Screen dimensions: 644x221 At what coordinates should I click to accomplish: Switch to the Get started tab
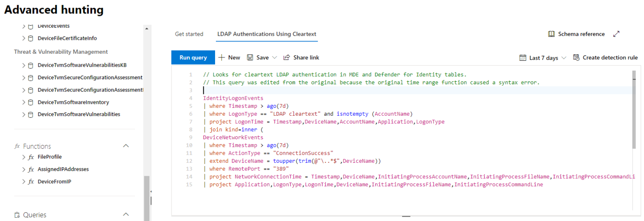189,34
